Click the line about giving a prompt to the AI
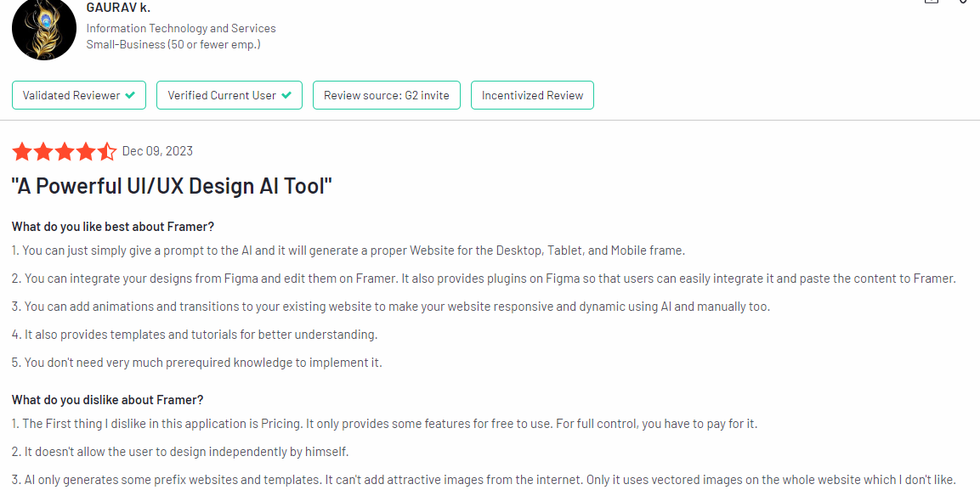This screenshot has height=490, width=980. tap(348, 251)
